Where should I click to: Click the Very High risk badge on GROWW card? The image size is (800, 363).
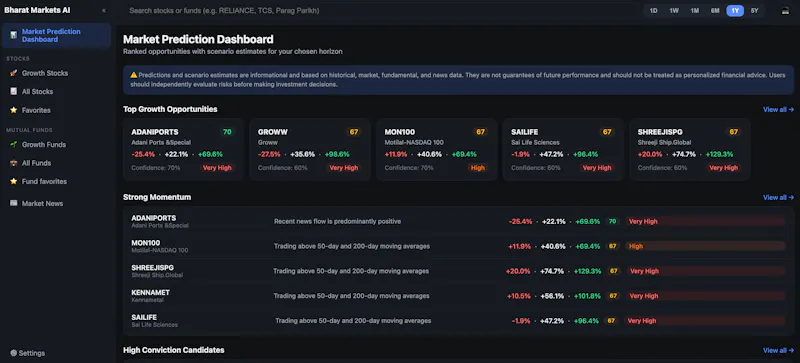coord(343,167)
